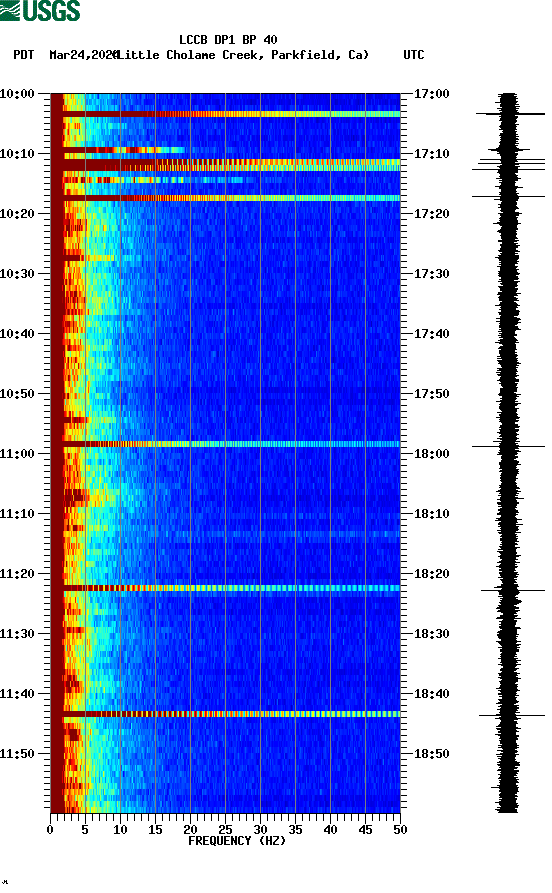Click the '5' frequency tick label
This screenshot has width=552, height=893.
(x=85, y=830)
